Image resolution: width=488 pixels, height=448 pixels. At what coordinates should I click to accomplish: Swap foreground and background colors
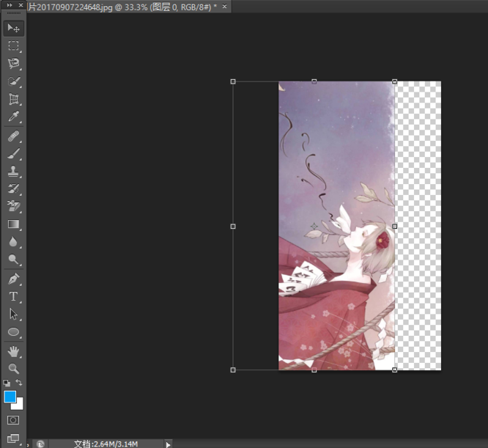(x=19, y=382)
